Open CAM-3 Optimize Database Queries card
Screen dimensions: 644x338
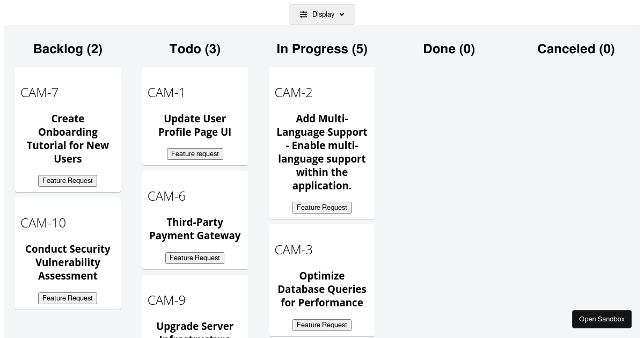(322, 279)
